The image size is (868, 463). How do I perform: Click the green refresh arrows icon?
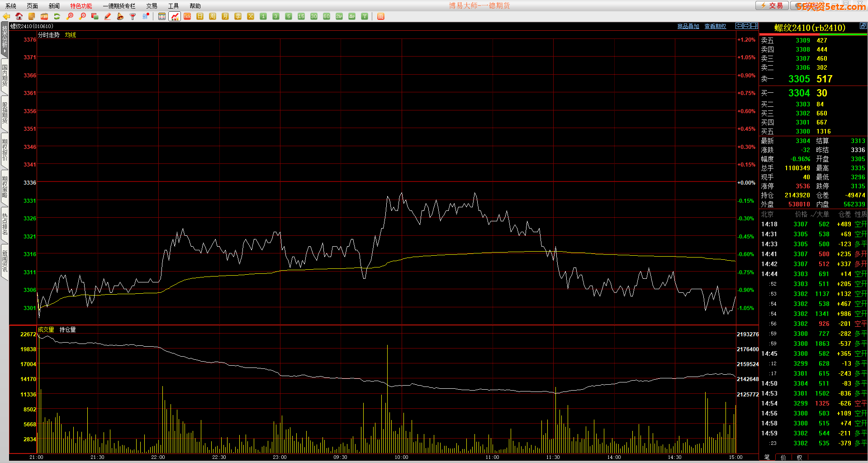tap(57, 16)
